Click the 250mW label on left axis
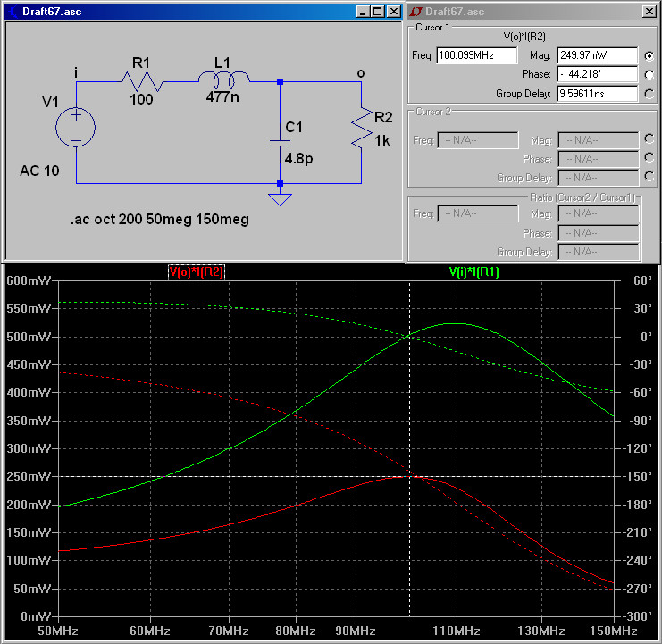 pyautogui.click(x=29, y=476)
